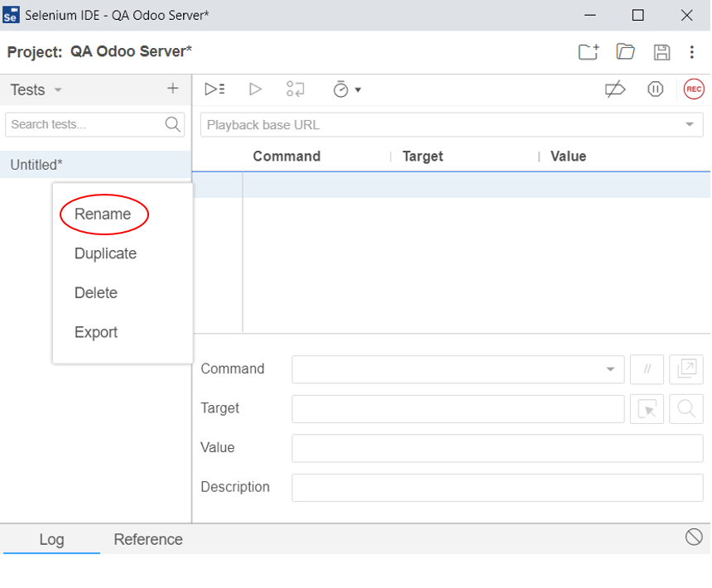
Task: Clear the log with the circle-slash icon
Action: coord(694,537)
